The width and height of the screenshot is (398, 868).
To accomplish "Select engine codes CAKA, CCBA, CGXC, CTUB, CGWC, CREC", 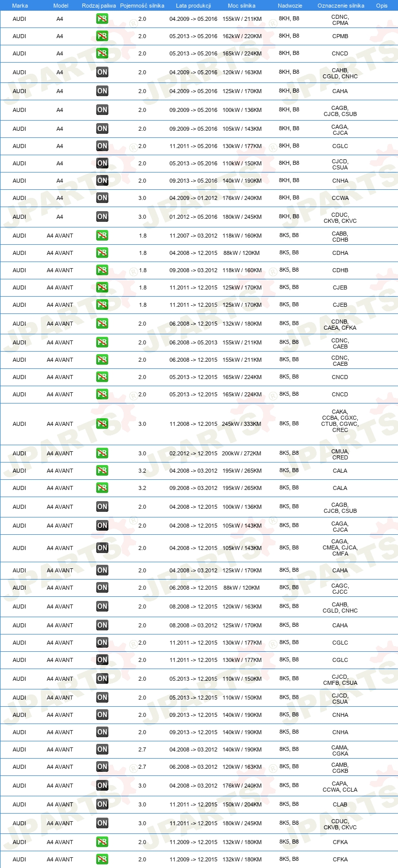I will tap(340, 421).
